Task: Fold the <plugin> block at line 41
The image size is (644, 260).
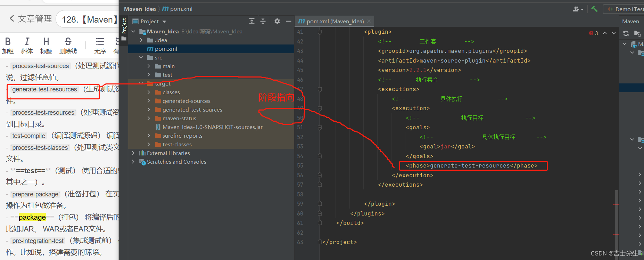Action: (320, 32)
